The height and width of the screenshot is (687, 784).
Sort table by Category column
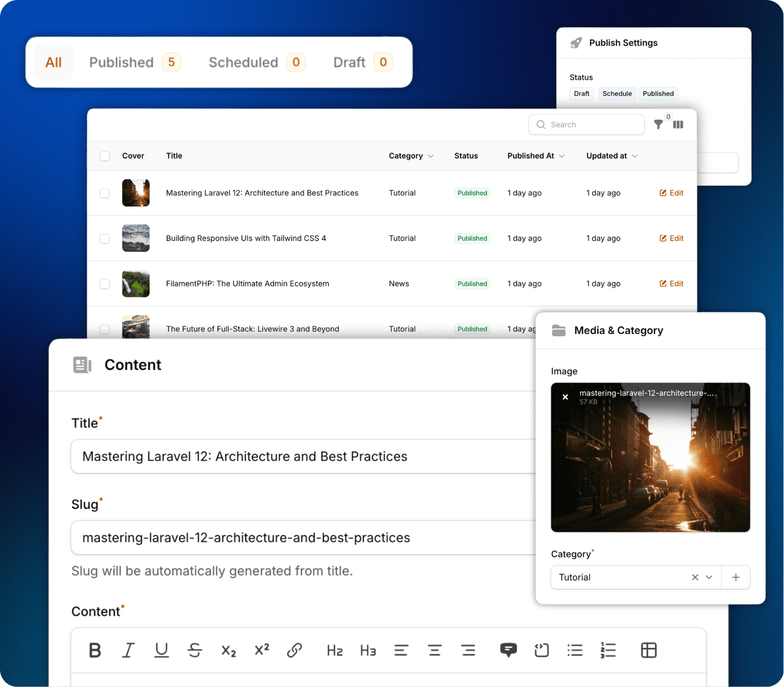coord(411,156)
